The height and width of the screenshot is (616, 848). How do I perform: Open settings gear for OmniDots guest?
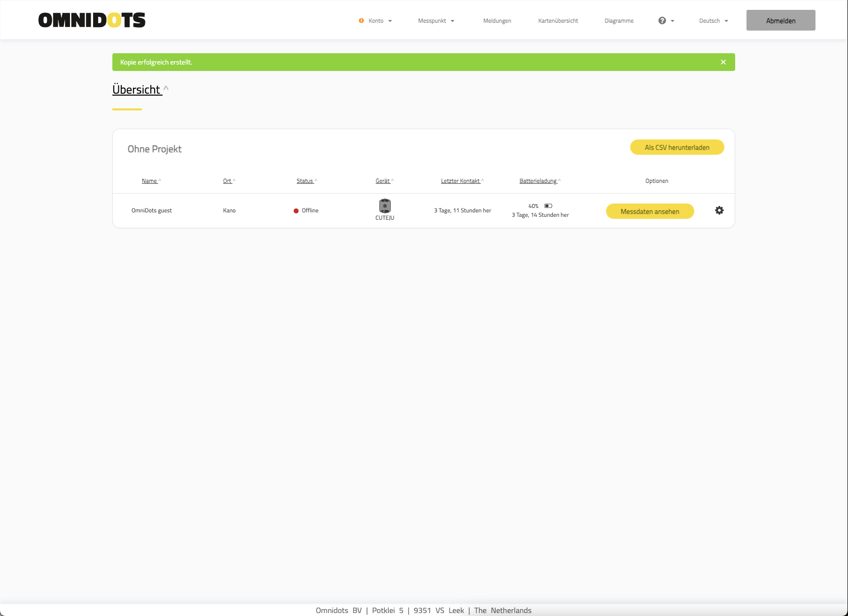(x=719, y=210)
